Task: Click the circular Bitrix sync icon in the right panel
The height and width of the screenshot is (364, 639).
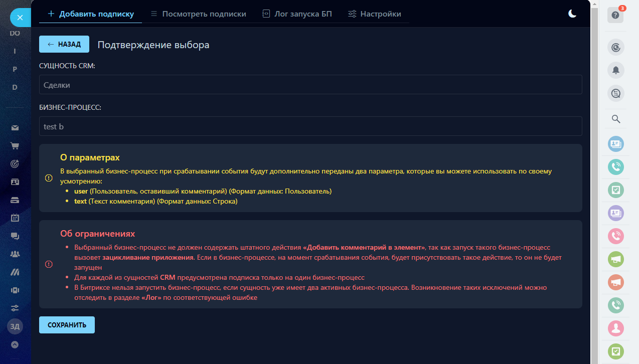Action: point(616,48)
